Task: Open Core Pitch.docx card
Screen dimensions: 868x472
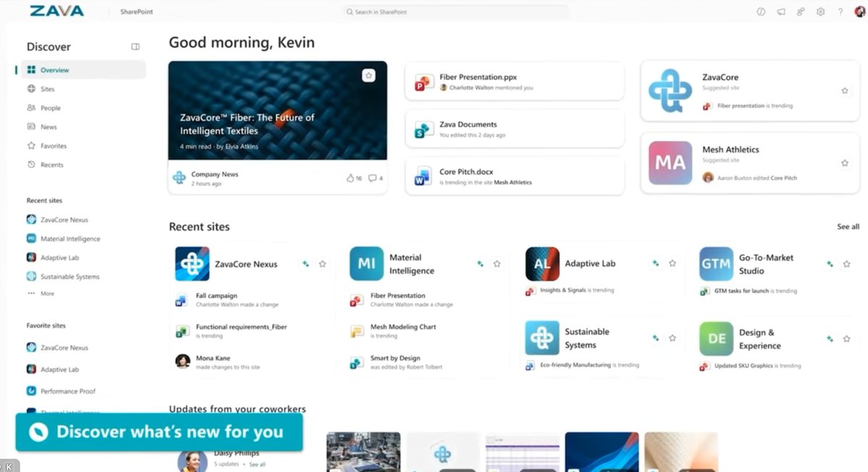Action: point(514,176)
